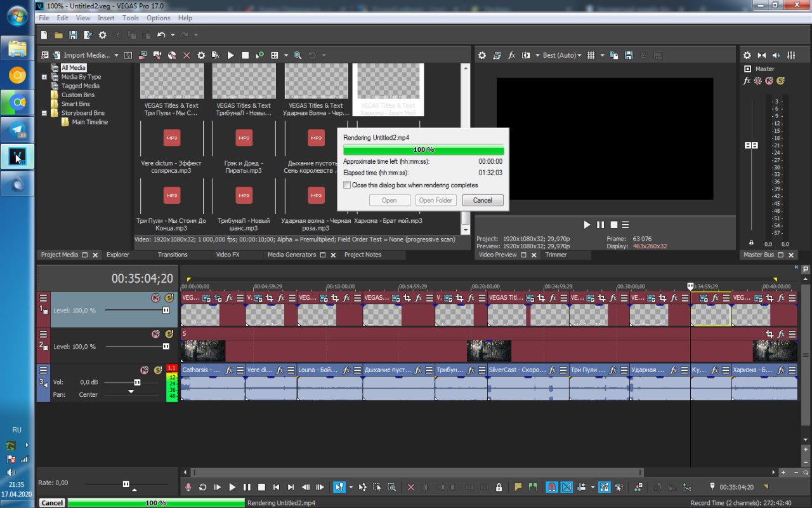Open Mixing Console icon in Master Bus
The image size is (812, 508).
click(792, 55)
